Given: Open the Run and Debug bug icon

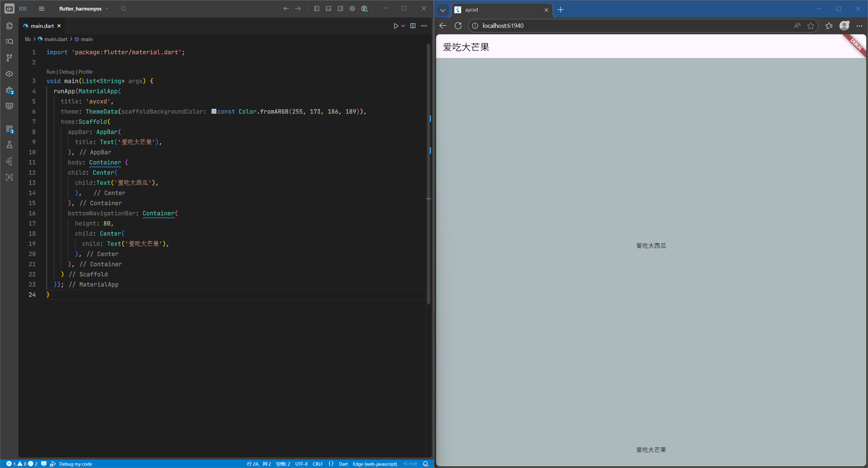Looking at the screenshot, I should [x=9, y=90].
